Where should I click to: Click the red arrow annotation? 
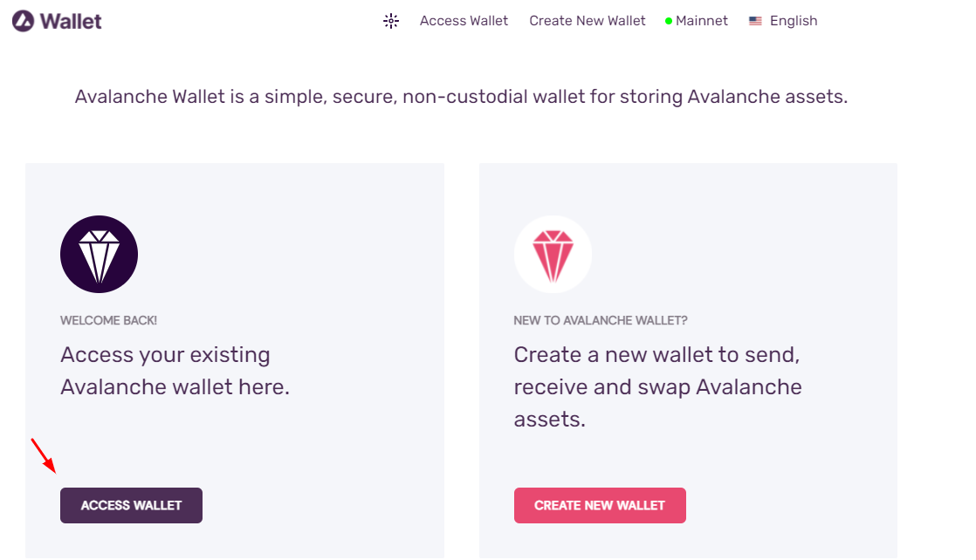[44, 455]
